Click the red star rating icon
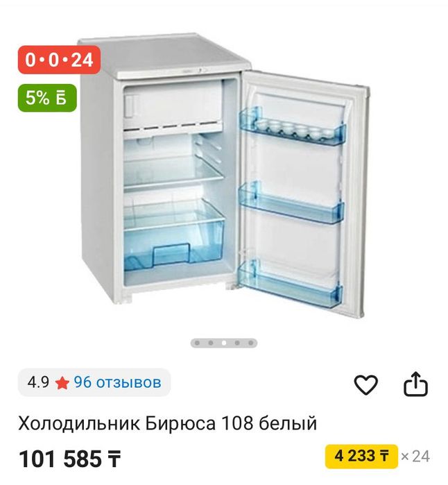Screen dimensions: 448x485 point(62,383)
